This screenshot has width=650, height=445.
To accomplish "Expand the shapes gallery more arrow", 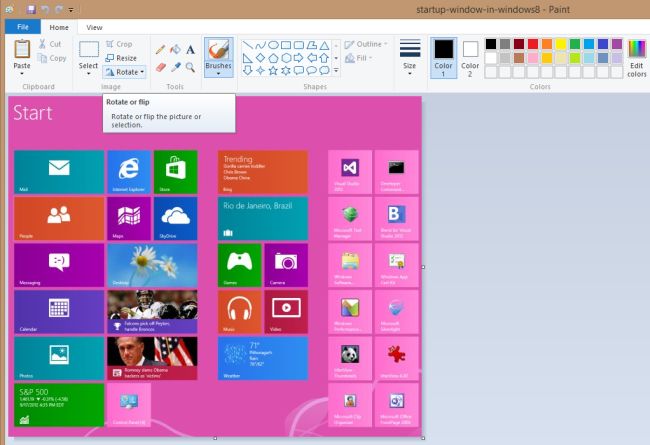I will 336,71.
